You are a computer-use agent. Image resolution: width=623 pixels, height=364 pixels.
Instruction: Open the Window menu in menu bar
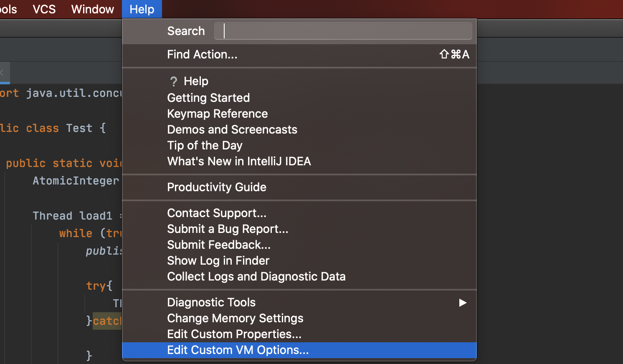coord(92,9)
